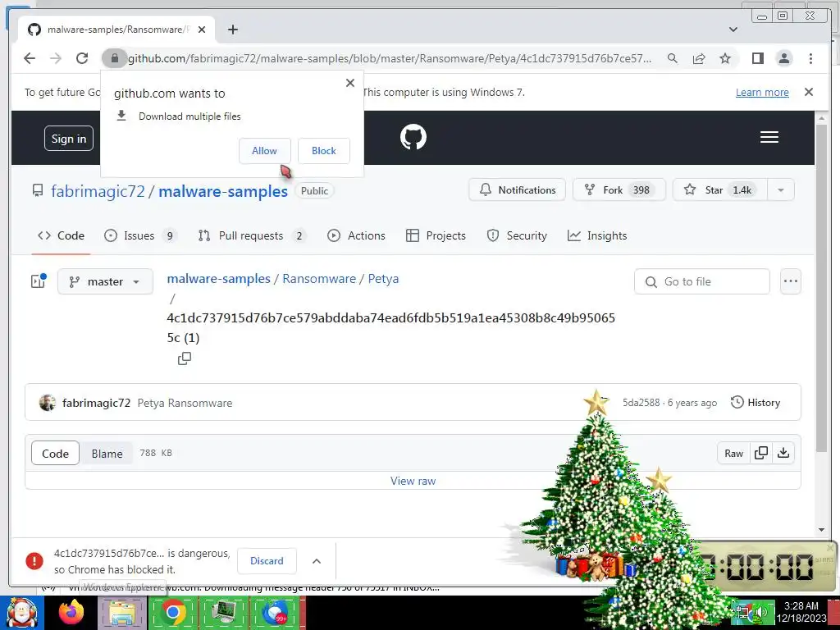Close the malware-samples browser tab

202,30
